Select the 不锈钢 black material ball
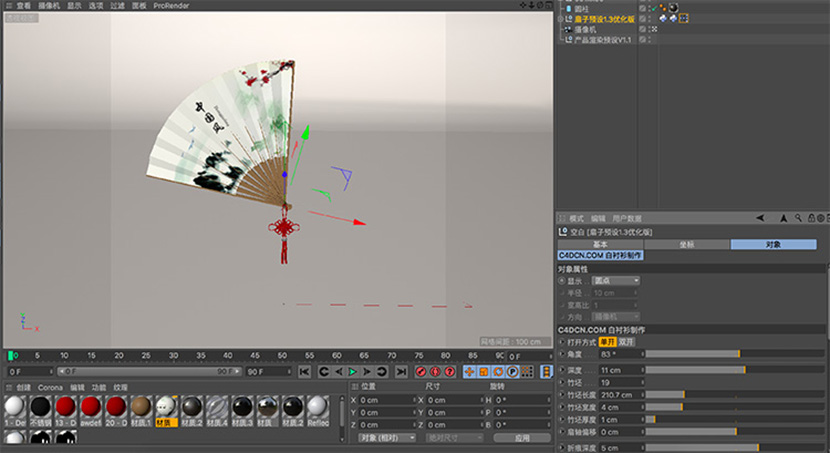The width and height of the screenshot is (830, 453). point(40,407)
